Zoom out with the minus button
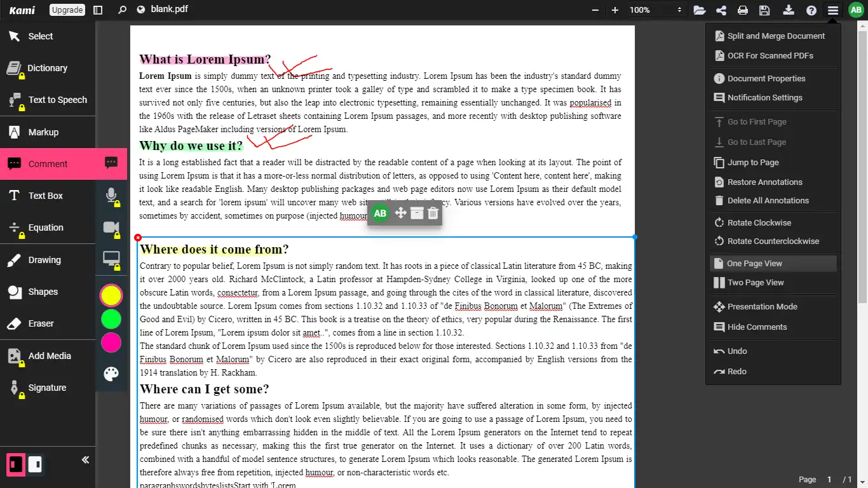 [x=595, y=10]
